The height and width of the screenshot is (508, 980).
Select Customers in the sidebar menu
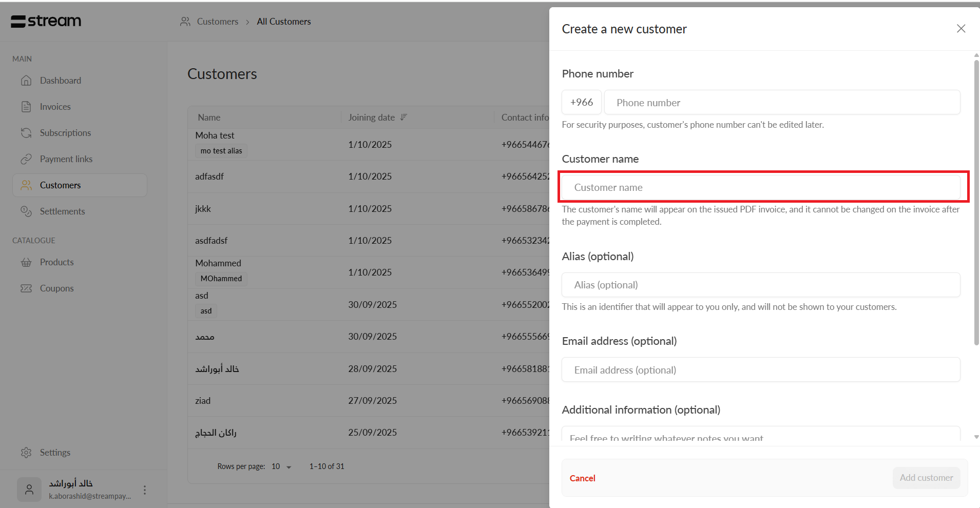point(80,185)
